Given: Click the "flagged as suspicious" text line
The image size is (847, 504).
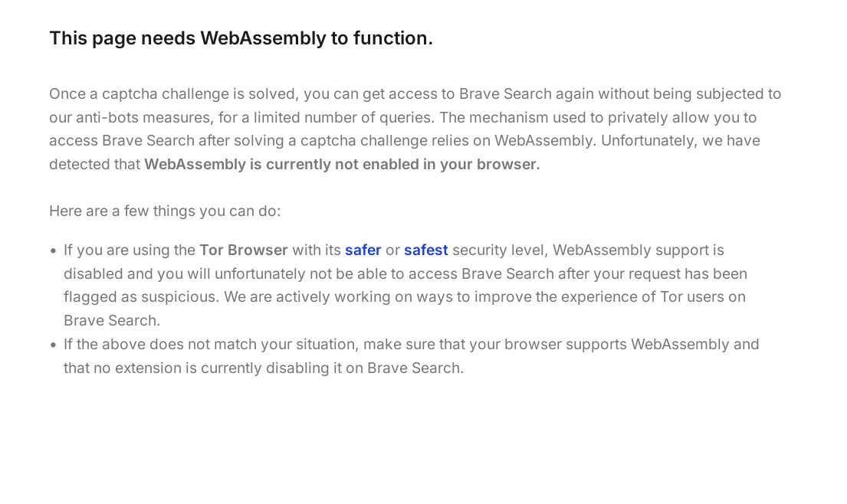Looking at the screenshot, I should 405,297.
